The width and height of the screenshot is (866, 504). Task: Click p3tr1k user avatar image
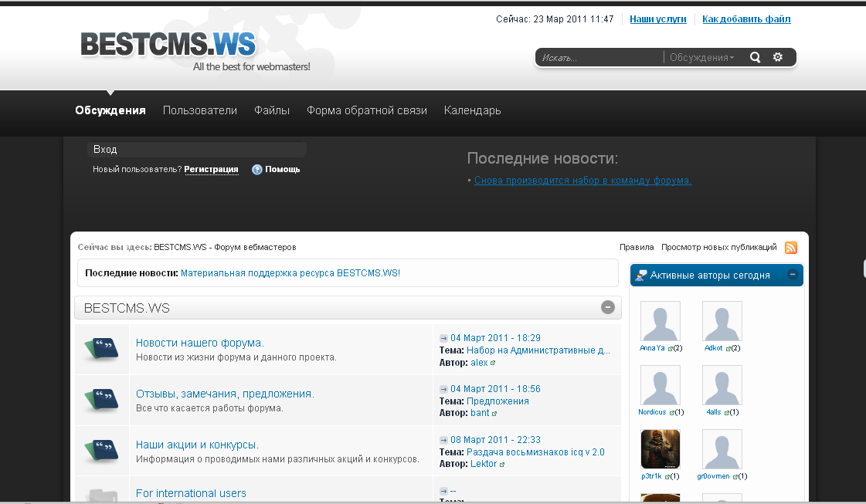tap(661, 449)
